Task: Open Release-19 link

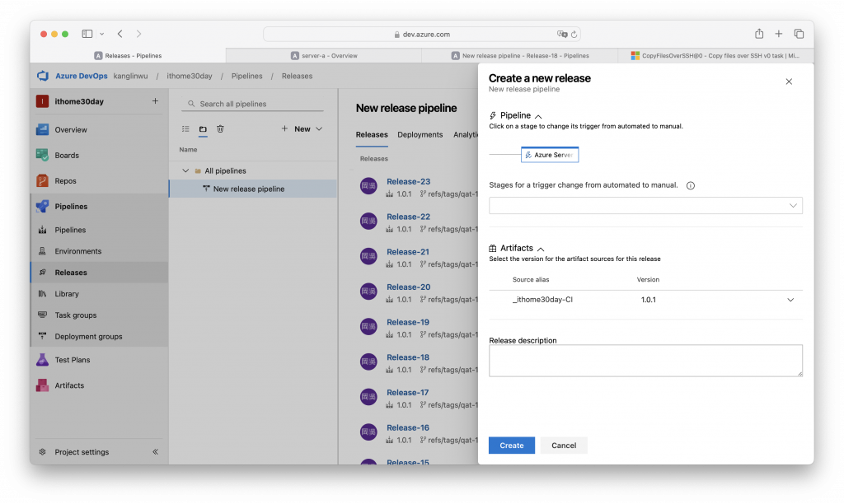Action: coord(407,322)
